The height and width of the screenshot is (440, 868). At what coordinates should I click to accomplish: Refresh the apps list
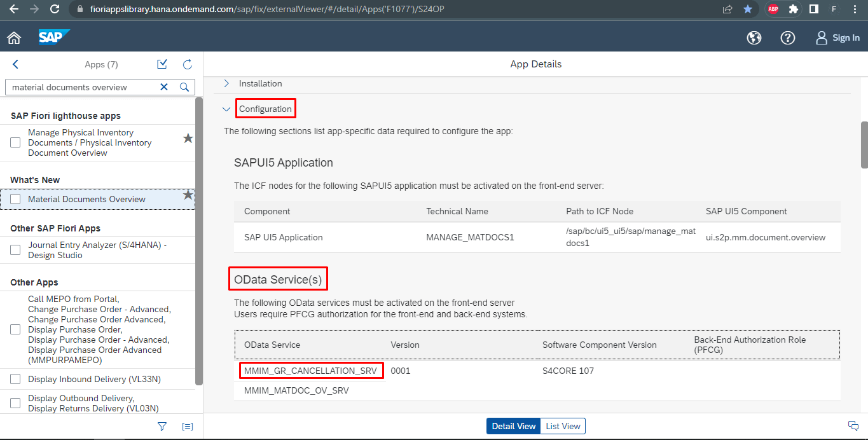tap(187, 64)
